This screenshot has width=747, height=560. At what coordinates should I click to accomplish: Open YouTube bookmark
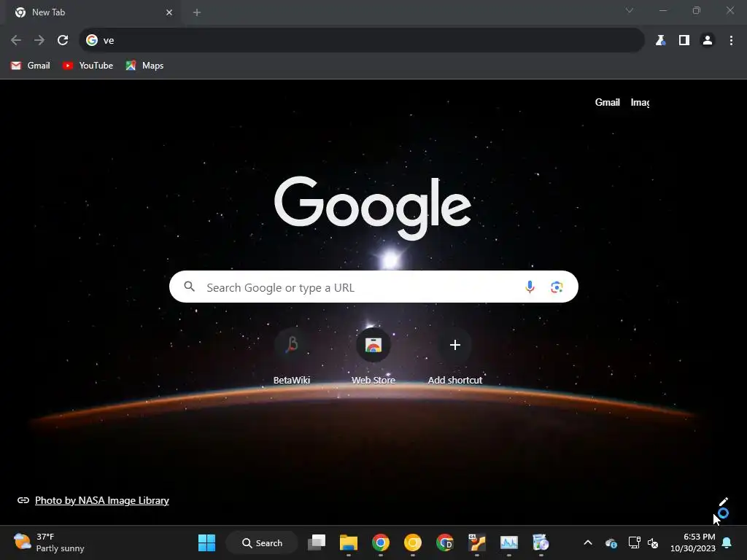88,66
